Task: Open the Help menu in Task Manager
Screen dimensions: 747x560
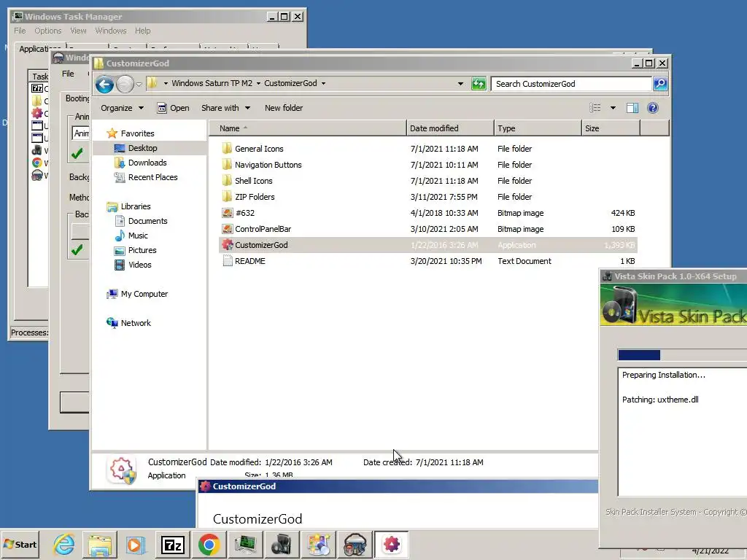Action: tap(142, 31)
